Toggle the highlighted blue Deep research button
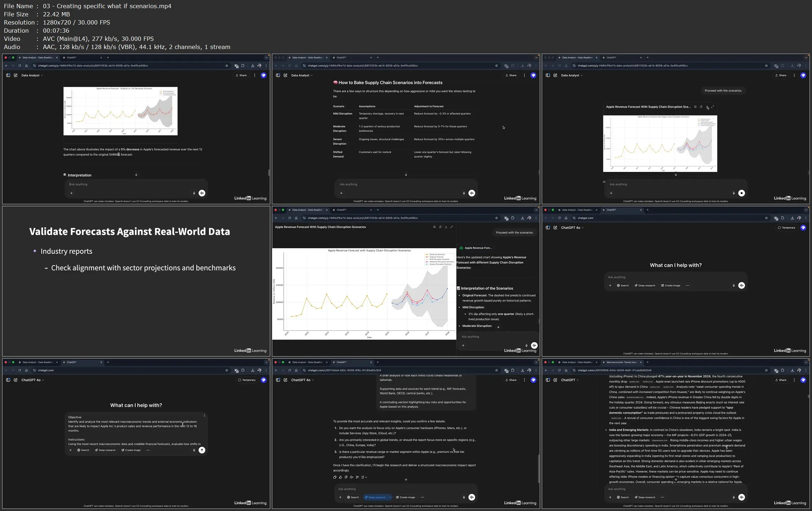Image resolution: width=812 pixels, height=511 pixels. [x=375, y=497]
